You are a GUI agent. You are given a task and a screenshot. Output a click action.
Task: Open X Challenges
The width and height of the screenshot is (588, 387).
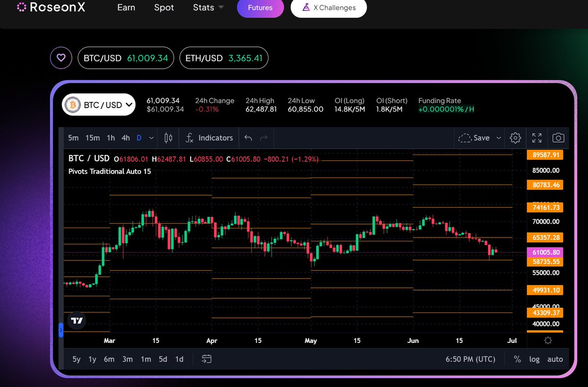[x=329, y=8]
